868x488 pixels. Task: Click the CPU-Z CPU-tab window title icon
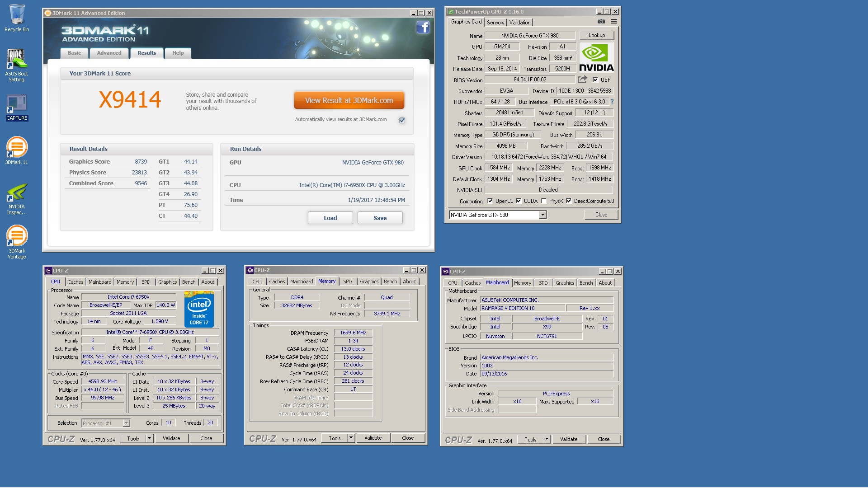pyautogui.click(x=48, y=271)
